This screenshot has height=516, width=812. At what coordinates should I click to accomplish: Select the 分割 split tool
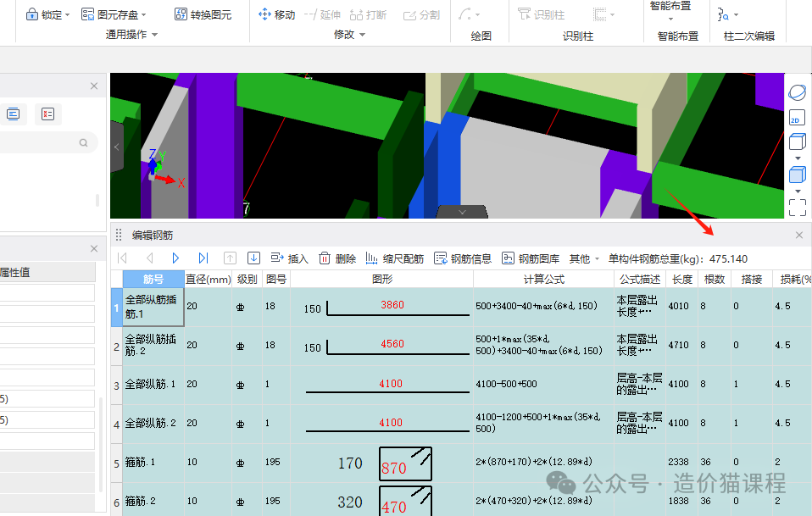tap(421, 15)
